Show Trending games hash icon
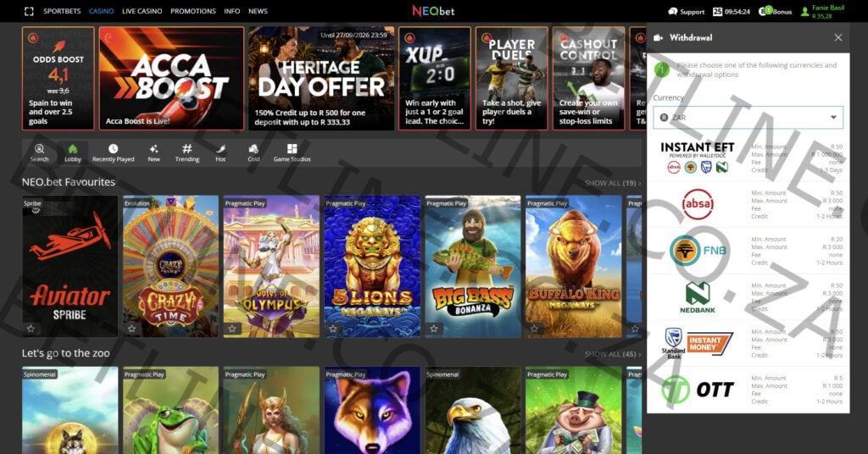 (187, 149)
